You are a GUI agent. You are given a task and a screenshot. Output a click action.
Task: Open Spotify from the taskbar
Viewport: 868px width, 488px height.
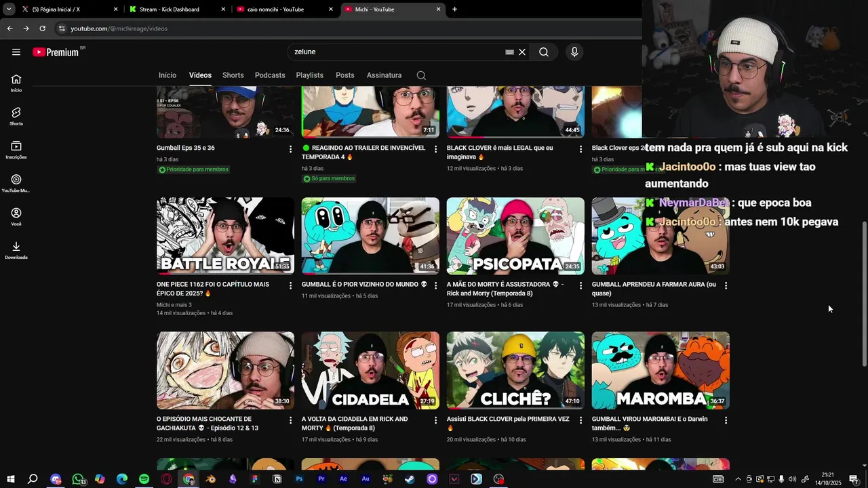(144, 479)
